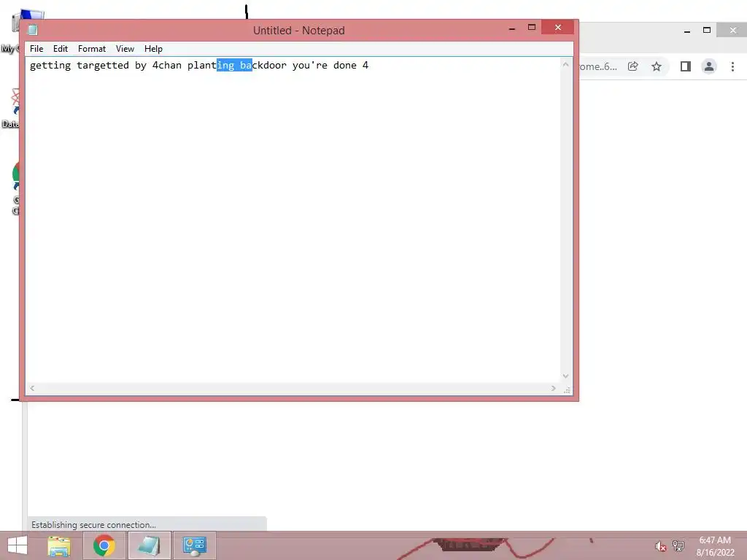The image size is (747, 560).
Task: Click the Notepad resize grip corner
Action: (567, 389)
